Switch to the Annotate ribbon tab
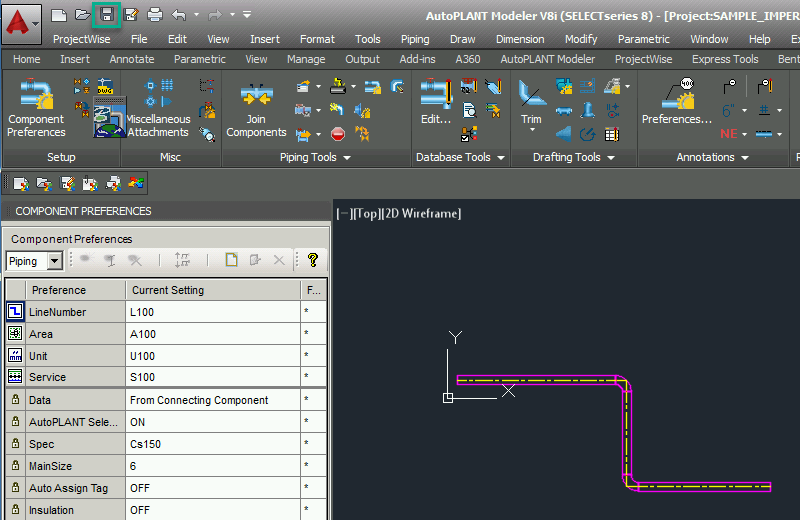This screenshot has height=520, width=800. (x=132, y=59)
